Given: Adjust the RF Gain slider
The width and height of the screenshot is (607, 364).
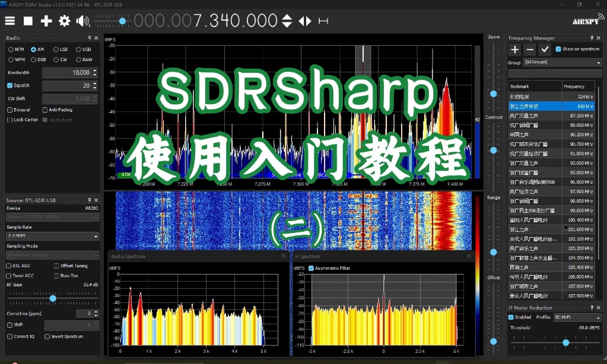Looking at the screenshot, I should point(53,298).
